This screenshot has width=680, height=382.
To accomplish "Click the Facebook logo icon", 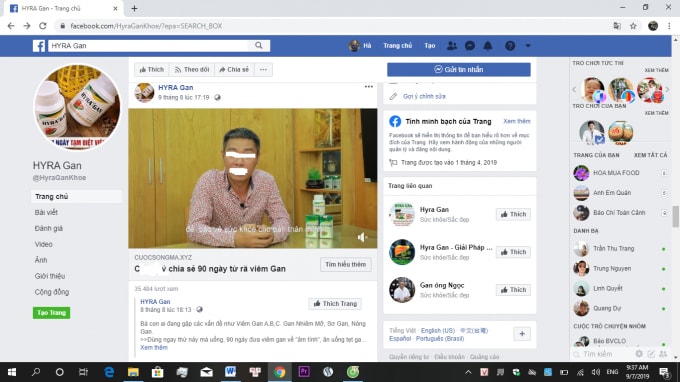I will [39, 46].
